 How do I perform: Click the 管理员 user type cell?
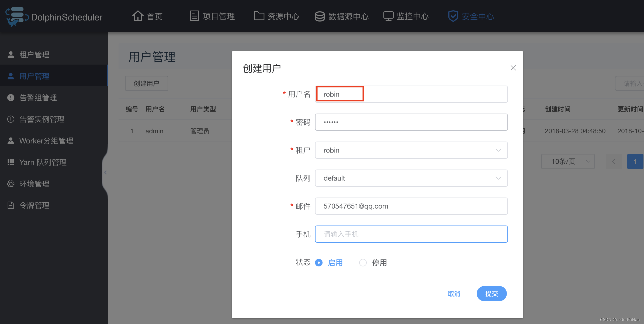(200, 131)
